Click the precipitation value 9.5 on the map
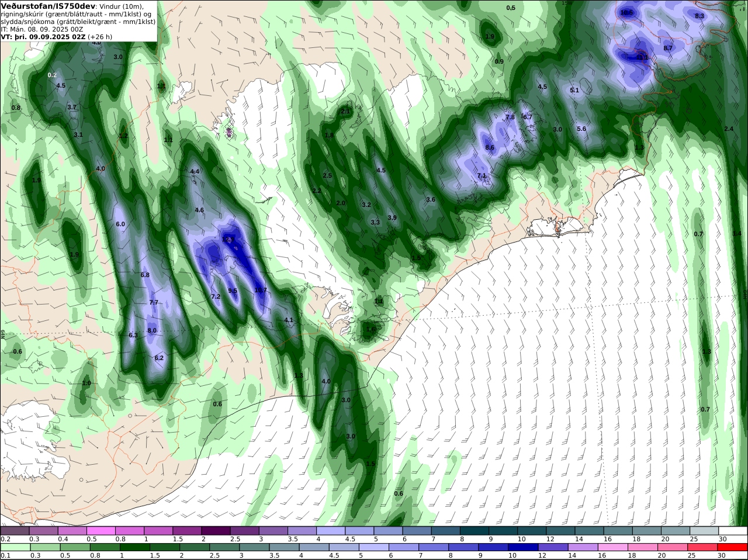 (233, 291)
